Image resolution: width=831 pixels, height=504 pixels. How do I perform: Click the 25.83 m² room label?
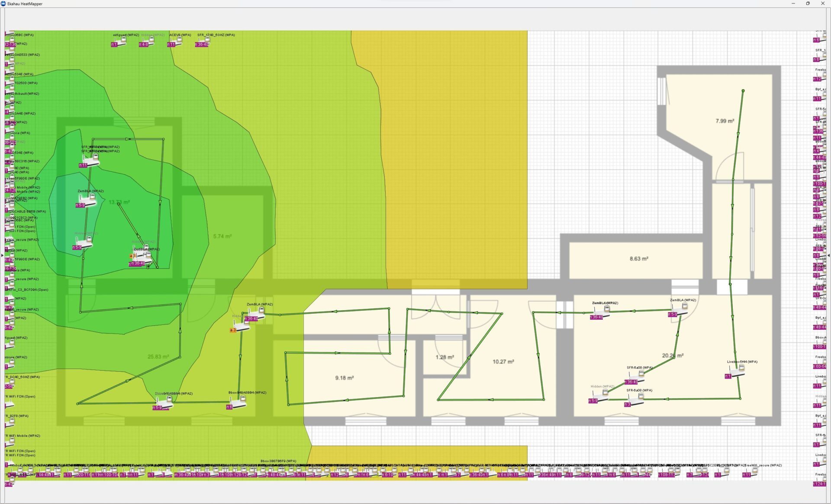pos(158,357)
